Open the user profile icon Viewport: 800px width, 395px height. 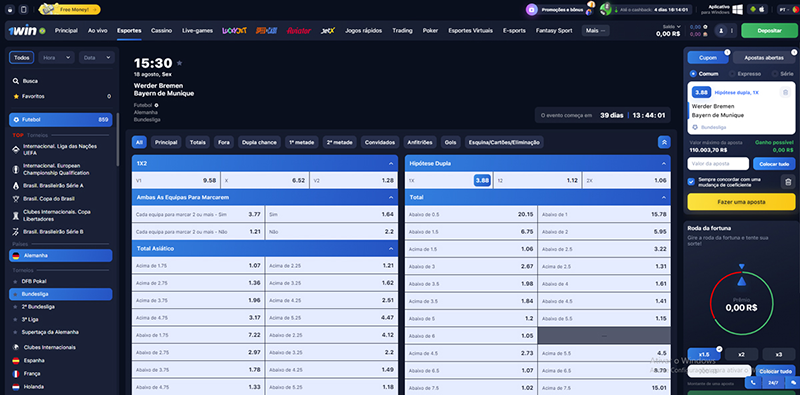(x=721, y=31)
